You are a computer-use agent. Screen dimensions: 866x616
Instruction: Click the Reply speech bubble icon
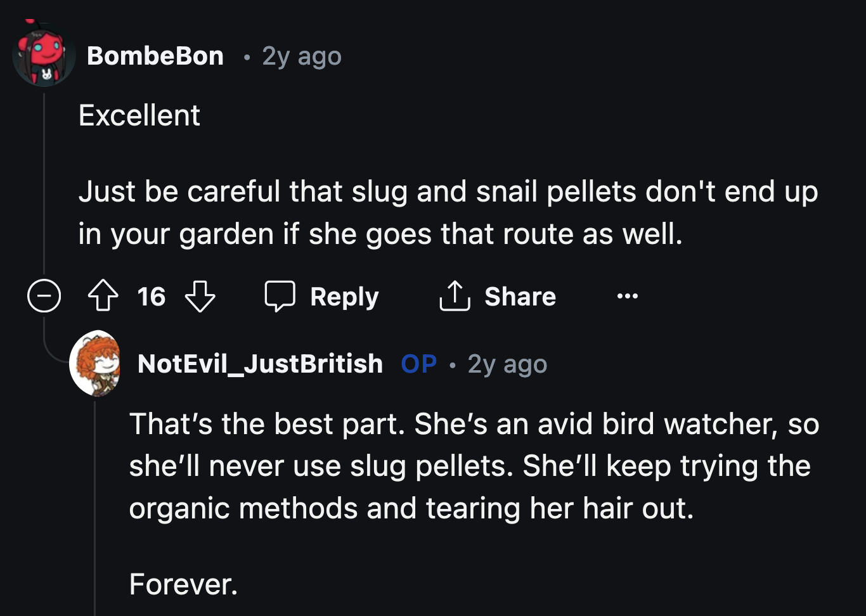point(279,296)
